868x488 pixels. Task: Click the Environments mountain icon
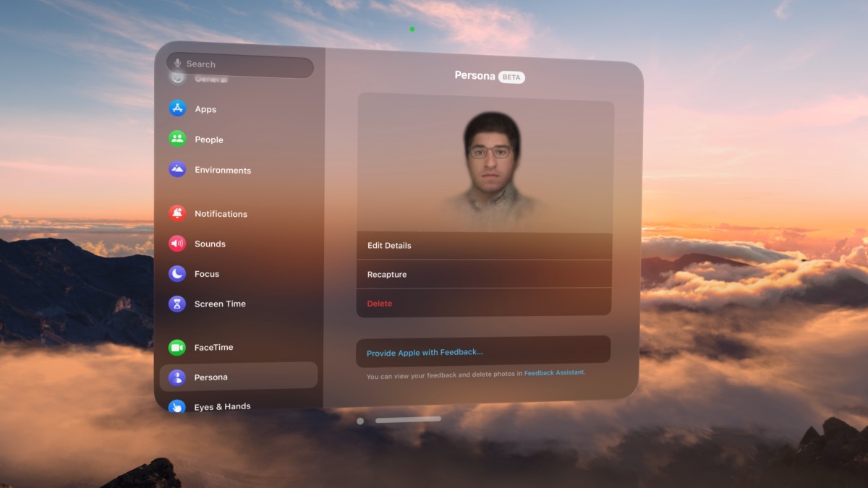coord(177,169)
